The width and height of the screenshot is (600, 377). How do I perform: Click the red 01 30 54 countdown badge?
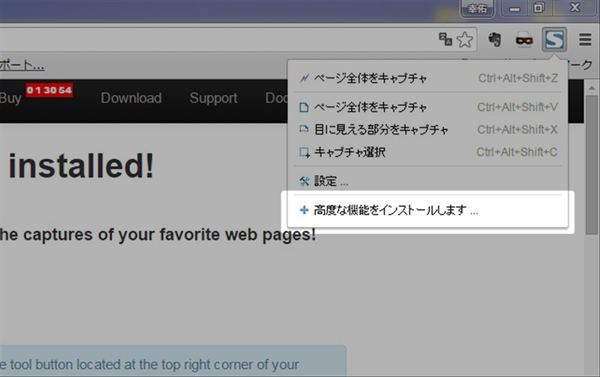pos(49,90)
